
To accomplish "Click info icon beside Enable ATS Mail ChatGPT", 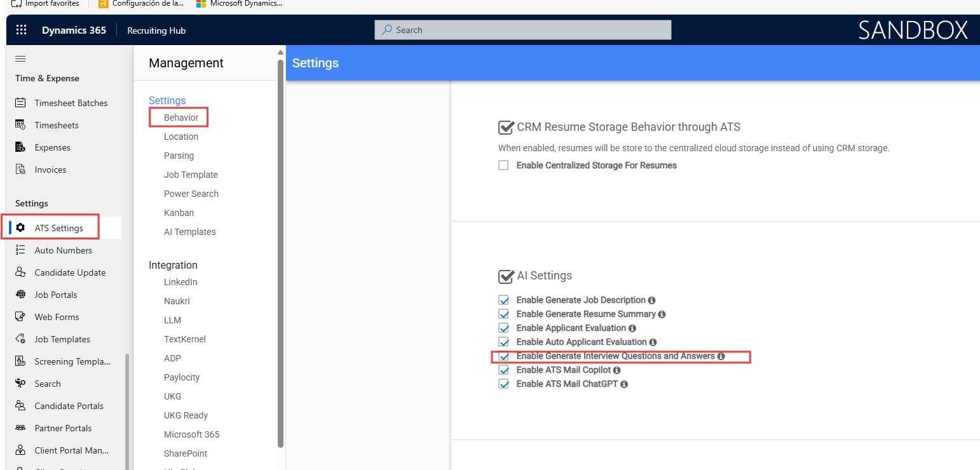I will tap(624, 384).
